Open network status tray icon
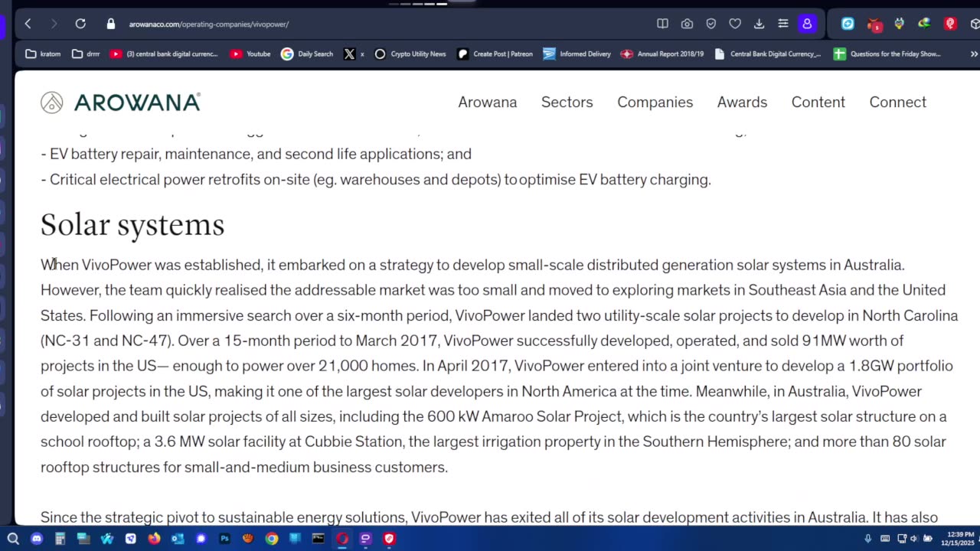The height and width of the screenshot is (551, 980). (x=901, y=539)
